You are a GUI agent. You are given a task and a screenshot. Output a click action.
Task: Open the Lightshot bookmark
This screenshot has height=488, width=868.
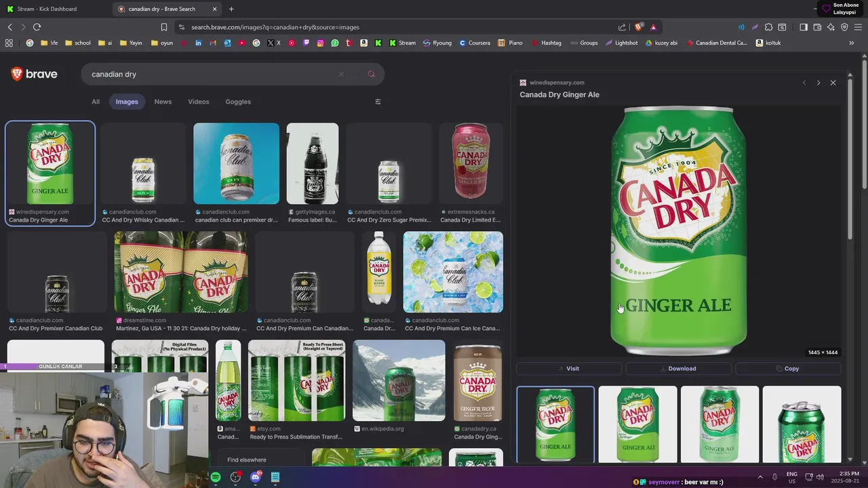(x=622, y=43)
